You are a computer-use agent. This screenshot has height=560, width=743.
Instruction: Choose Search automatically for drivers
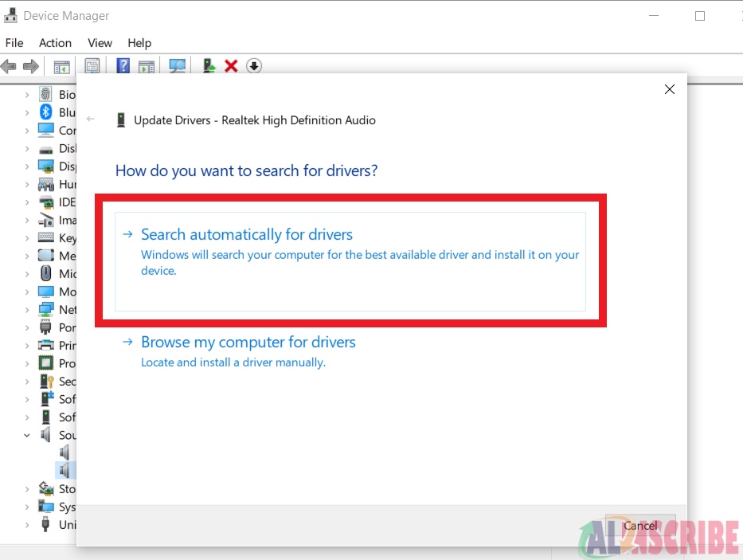click(350, 262)
